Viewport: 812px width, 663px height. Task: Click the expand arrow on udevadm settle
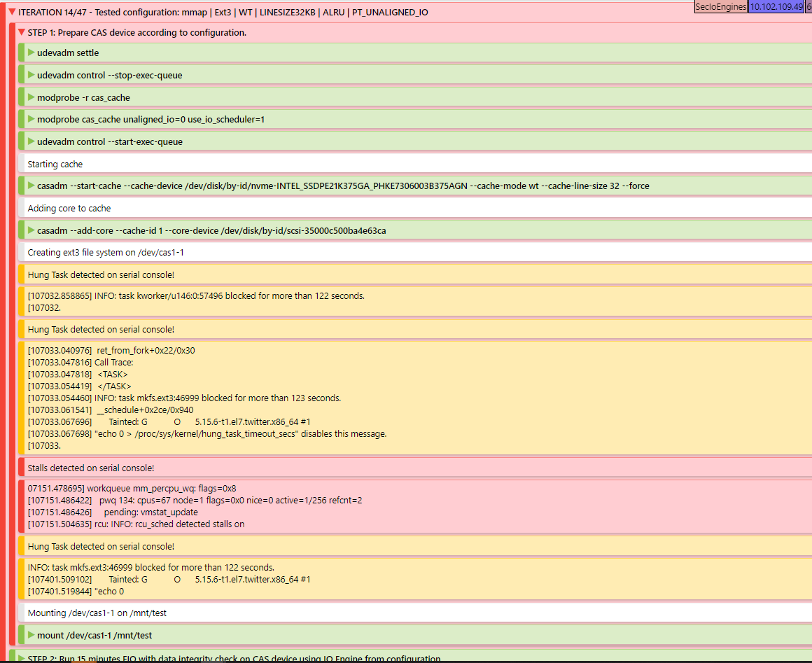coord(31,53)
